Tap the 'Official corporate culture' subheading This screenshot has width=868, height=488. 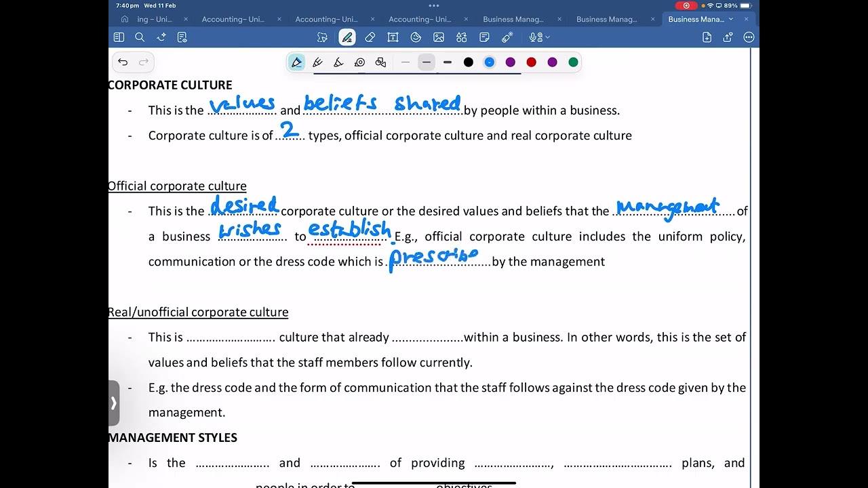[177, 186]
